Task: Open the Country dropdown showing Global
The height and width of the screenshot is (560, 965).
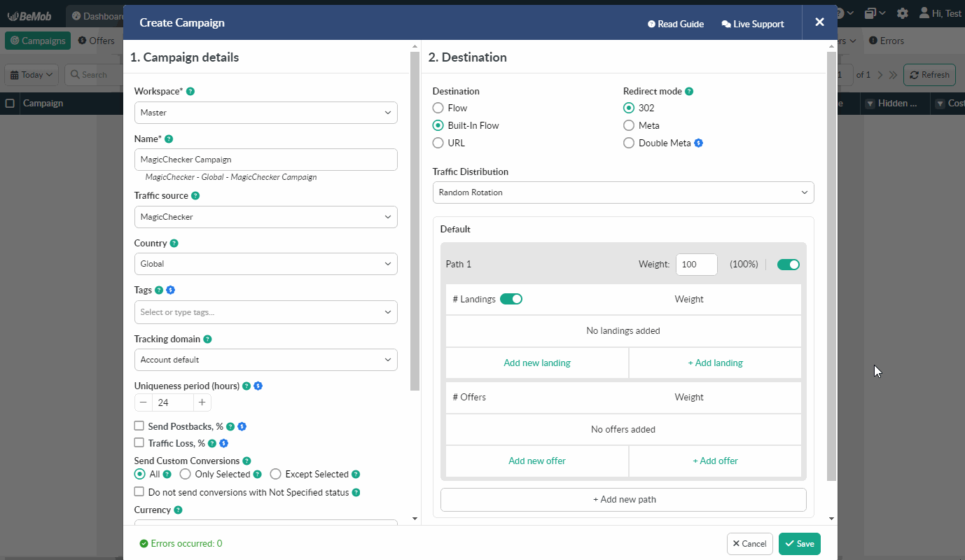Action: pyautogui.click(x=266, y=264)
